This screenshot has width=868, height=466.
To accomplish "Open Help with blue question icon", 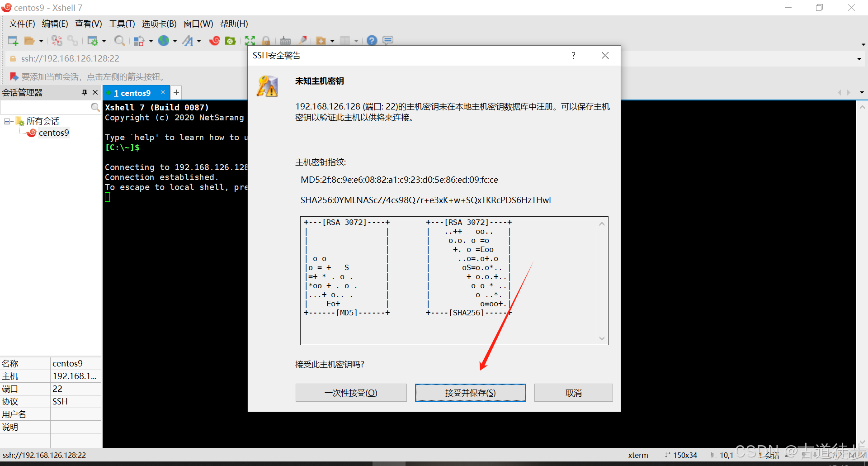I will [x=372, y=41].
